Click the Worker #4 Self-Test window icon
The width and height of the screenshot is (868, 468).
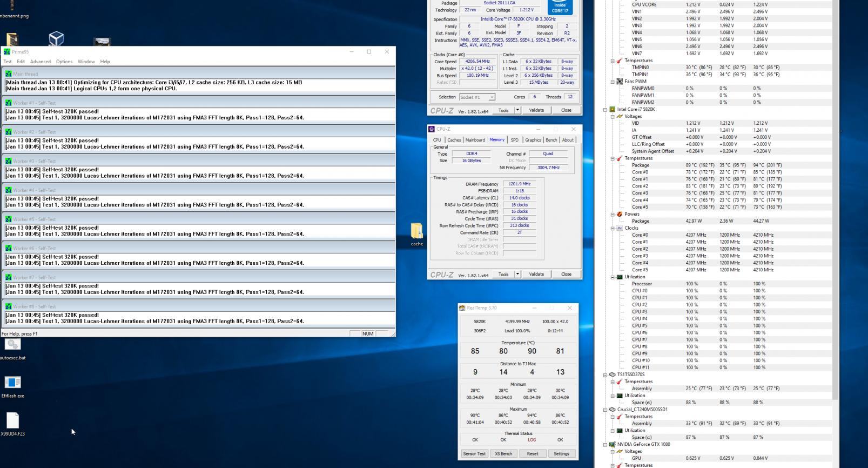[x=9, y=190]
